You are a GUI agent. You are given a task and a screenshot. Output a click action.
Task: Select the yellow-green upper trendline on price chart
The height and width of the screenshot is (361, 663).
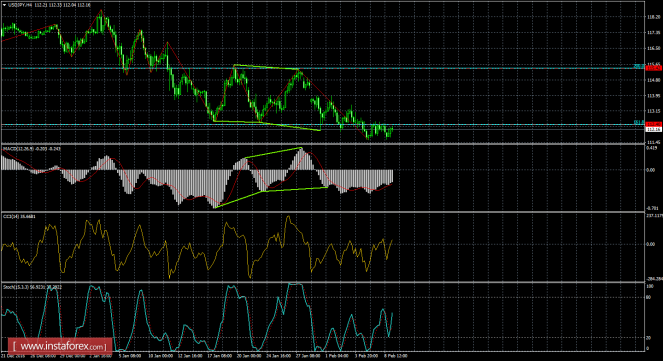pos(266,67)
